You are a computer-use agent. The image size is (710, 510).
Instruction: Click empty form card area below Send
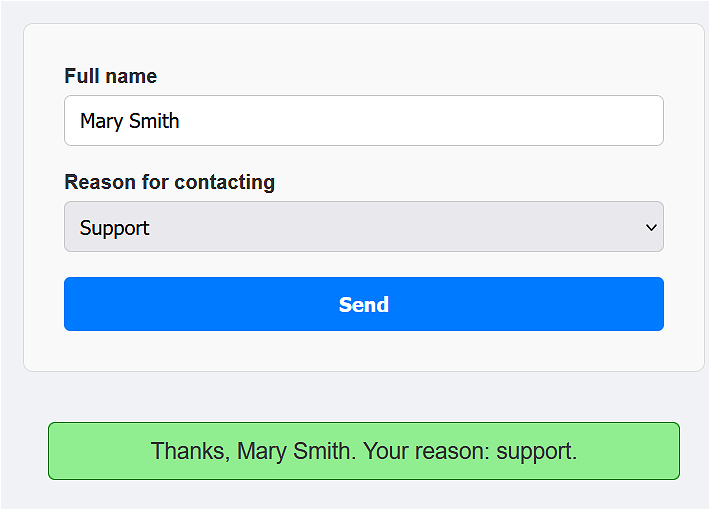[363, 351]
